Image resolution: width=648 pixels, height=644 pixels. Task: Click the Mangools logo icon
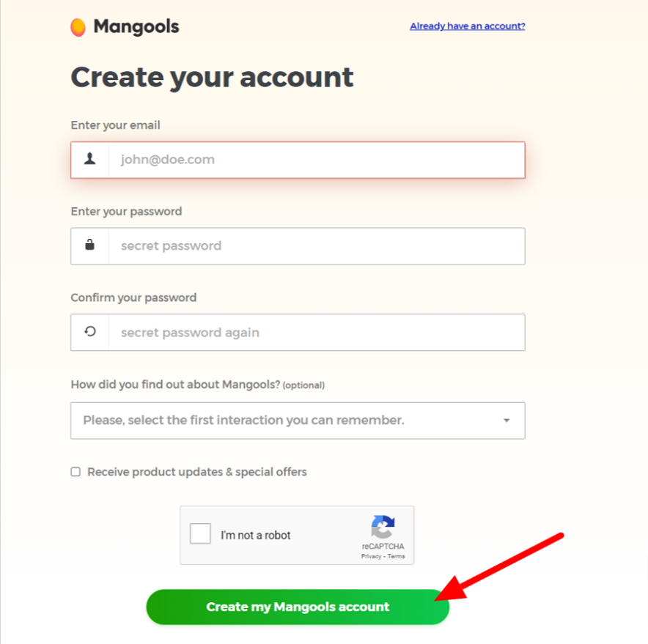click(x=78, y=26)
